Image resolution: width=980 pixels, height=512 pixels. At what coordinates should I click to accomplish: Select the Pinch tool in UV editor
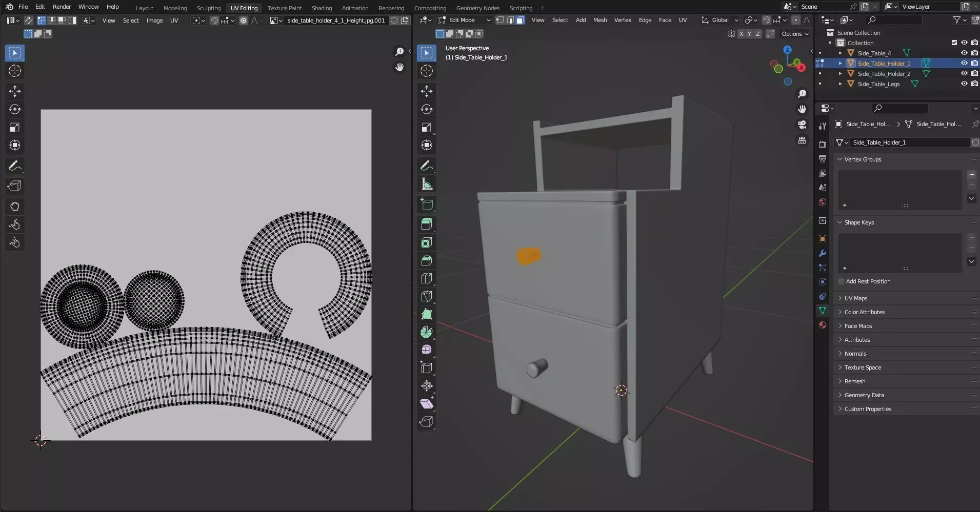[x=15, y=242]
